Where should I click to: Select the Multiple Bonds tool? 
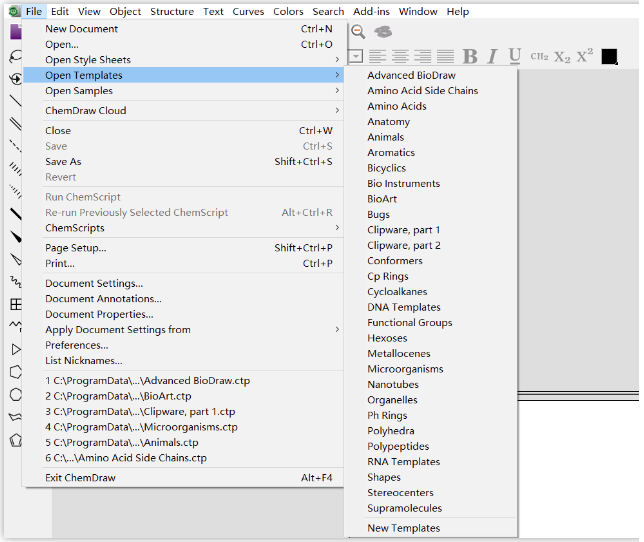tap(16, 123)
